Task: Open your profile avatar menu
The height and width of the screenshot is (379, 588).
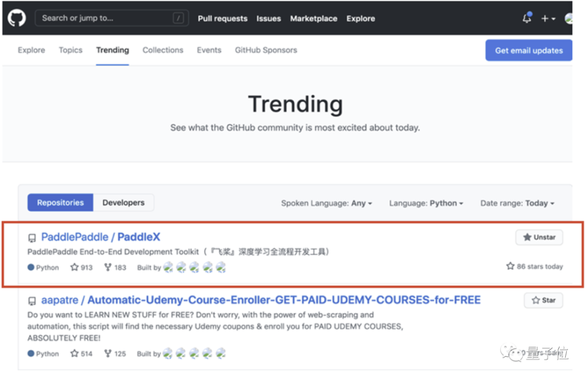Action: [569, 18]
